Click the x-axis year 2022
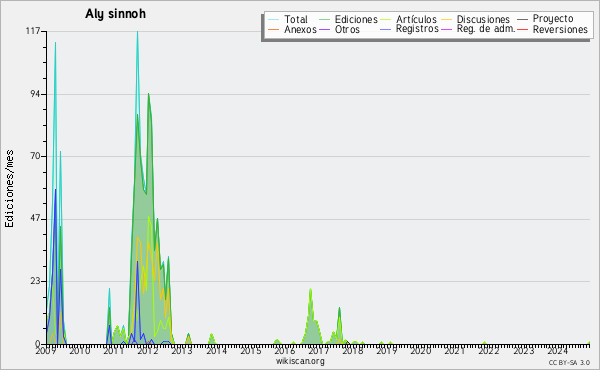 pyautogui.click(x=489, y=351)
